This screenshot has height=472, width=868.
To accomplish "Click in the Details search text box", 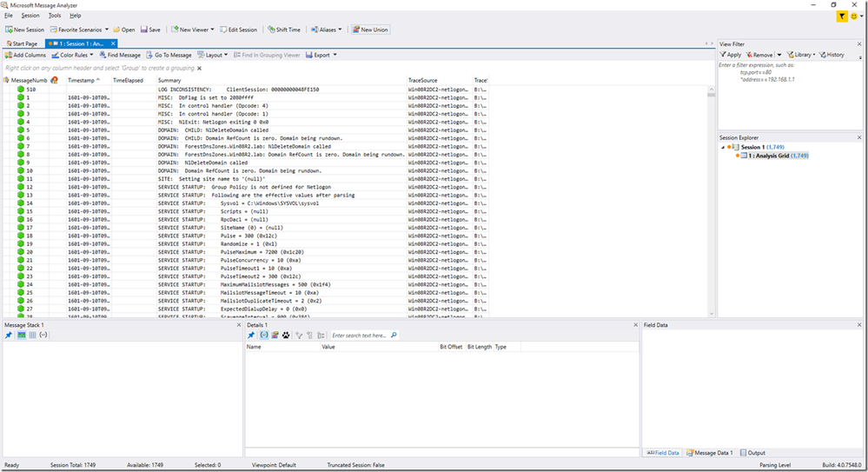I will click(360, 336).
